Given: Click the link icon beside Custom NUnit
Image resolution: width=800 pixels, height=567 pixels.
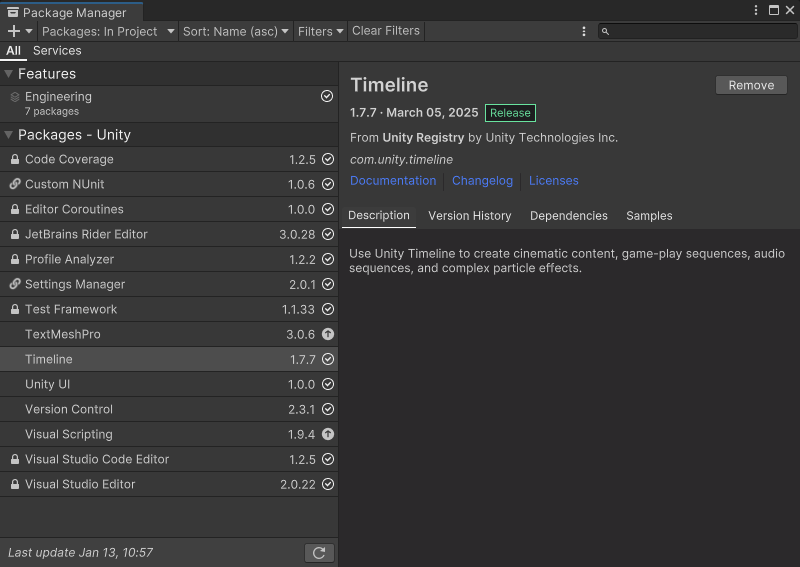Looking at the screenshot, I should (15, 184).
